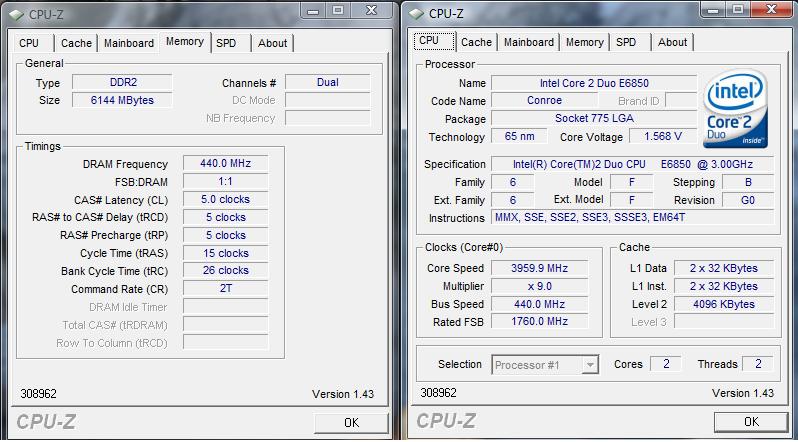798x442 pixels.
Task: Switch to the Cache tab in the right window
Action: [476, 42]
